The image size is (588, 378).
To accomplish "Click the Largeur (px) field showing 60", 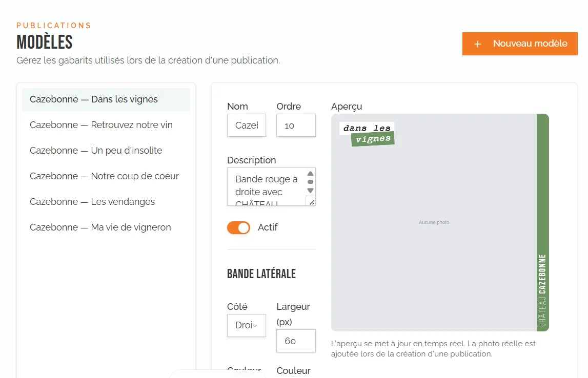I will pos(296,341).
